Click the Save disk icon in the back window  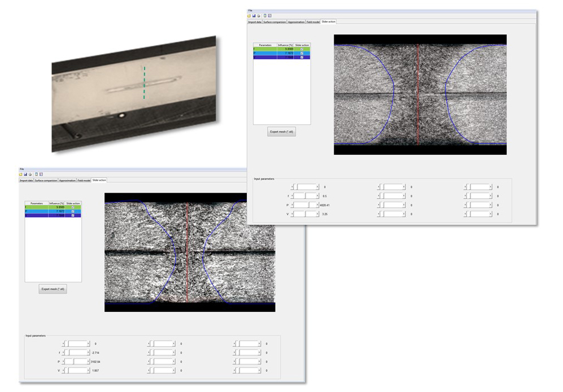point(25,175)
